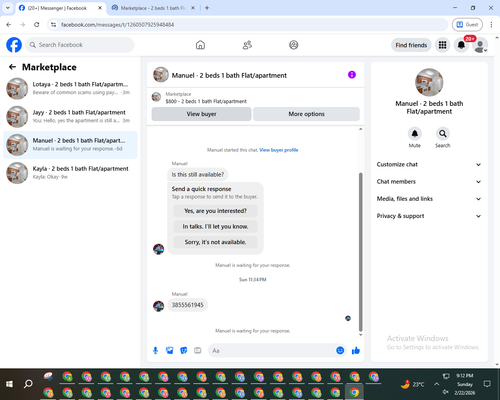Click Manuel's avatar in the right panel
Image resolution: width=500 pixels, height=400 pixels.
tap(429, 82)
